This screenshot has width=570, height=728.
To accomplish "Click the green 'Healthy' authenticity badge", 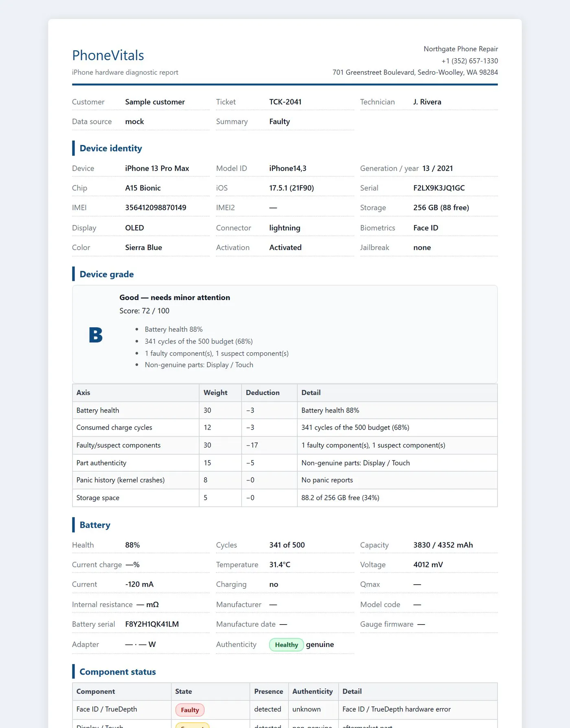I will click(x=286, y=645).
